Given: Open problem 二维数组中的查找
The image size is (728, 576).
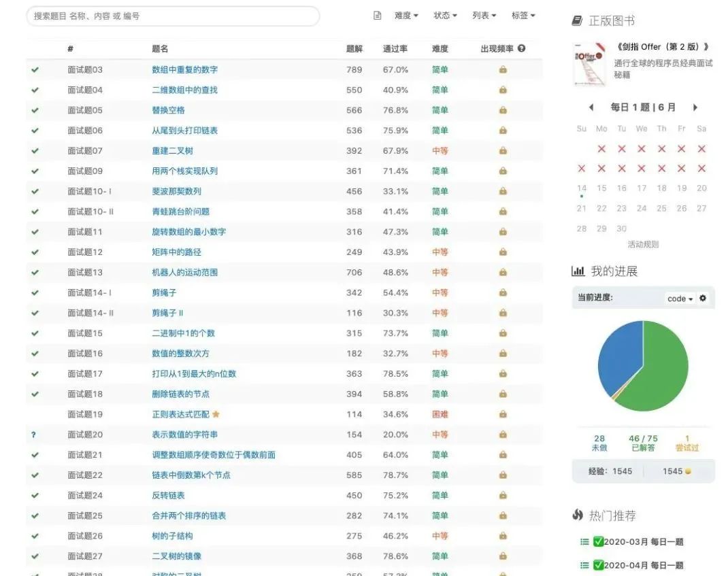Looking at the screenshot, I should (x=185, y=90).
